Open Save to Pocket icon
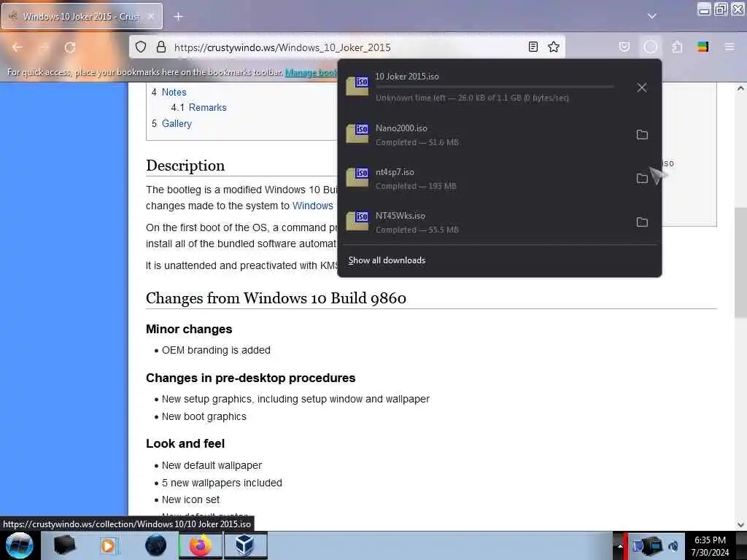747x560 pixels. click(624, 47)
